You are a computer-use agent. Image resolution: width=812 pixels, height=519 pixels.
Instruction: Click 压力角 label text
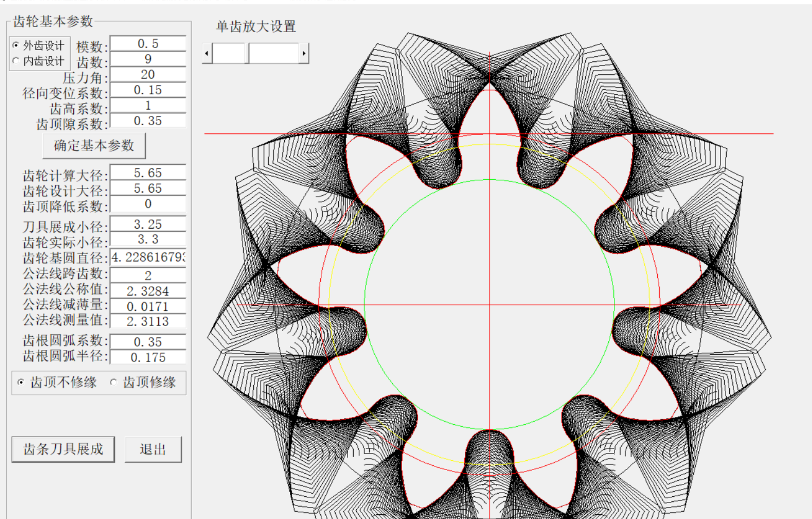85,78
